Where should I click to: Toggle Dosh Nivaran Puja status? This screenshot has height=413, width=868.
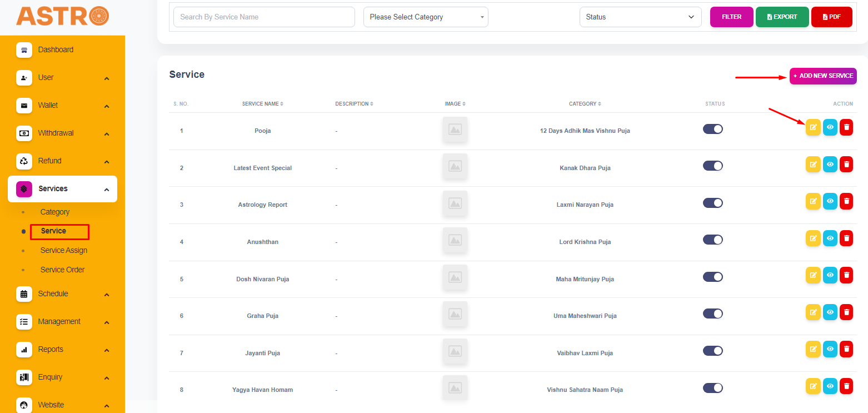pyautogui.click(x=713, y=277)
